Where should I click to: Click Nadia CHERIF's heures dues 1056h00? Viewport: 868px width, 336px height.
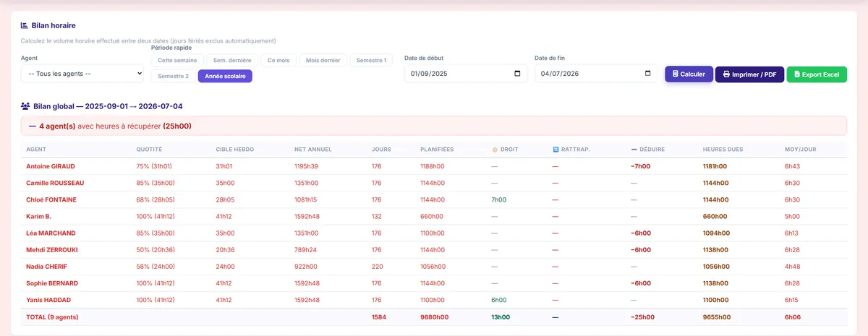[715, 267]
